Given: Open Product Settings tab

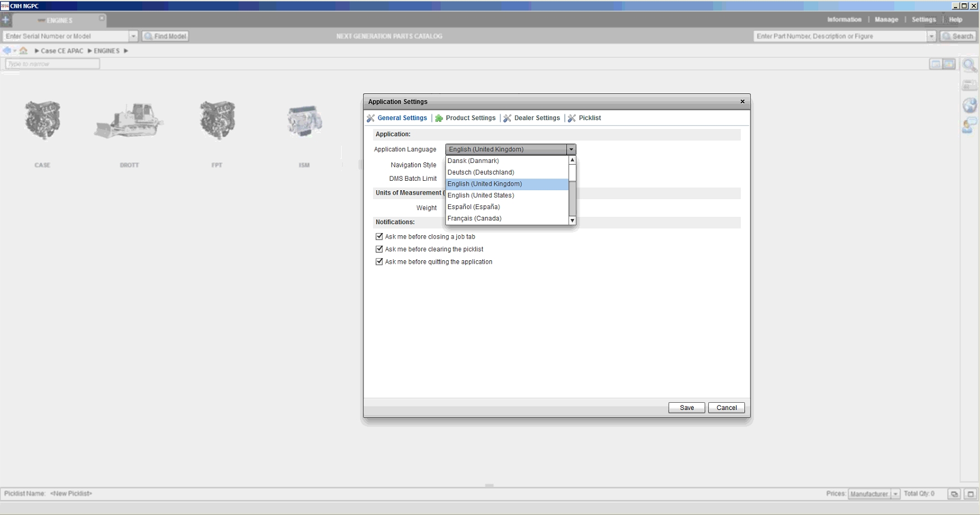Looking at the screenshot, I should [465, 118].
